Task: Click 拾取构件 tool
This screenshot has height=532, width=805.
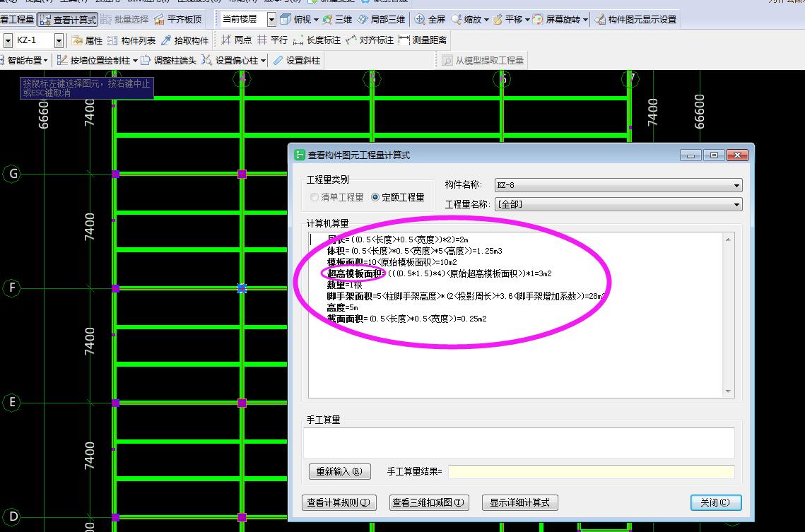Action: [185, 40]
